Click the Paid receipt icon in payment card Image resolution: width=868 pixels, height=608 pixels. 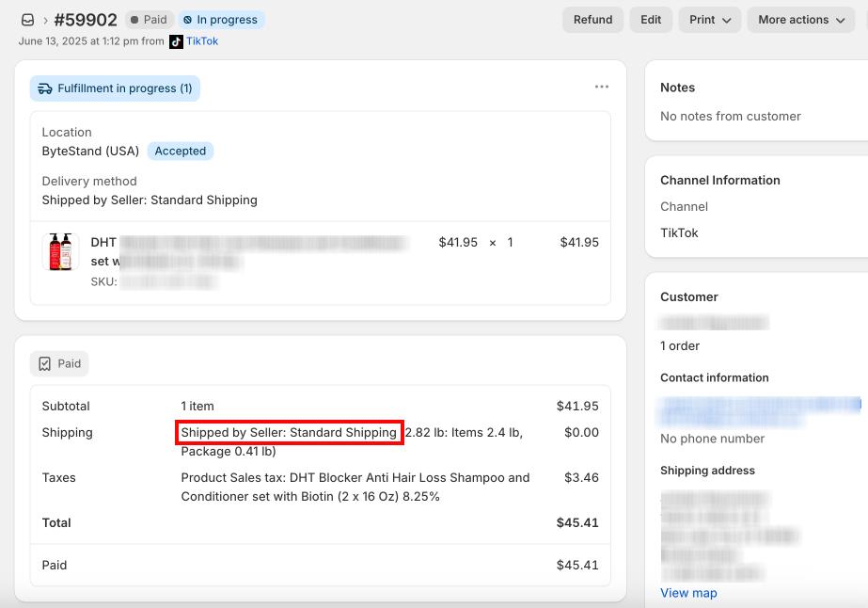tap(45, 364)
